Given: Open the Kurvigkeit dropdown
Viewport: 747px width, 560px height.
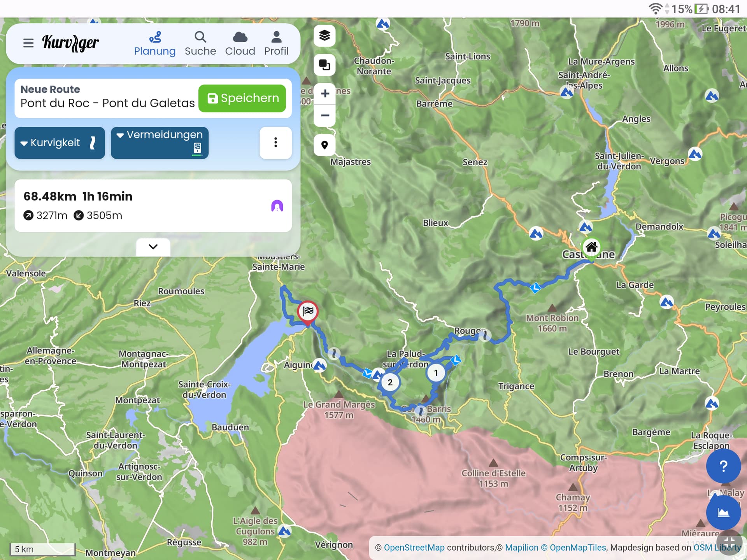Looking at the screenshot, I should click(60, 143).
